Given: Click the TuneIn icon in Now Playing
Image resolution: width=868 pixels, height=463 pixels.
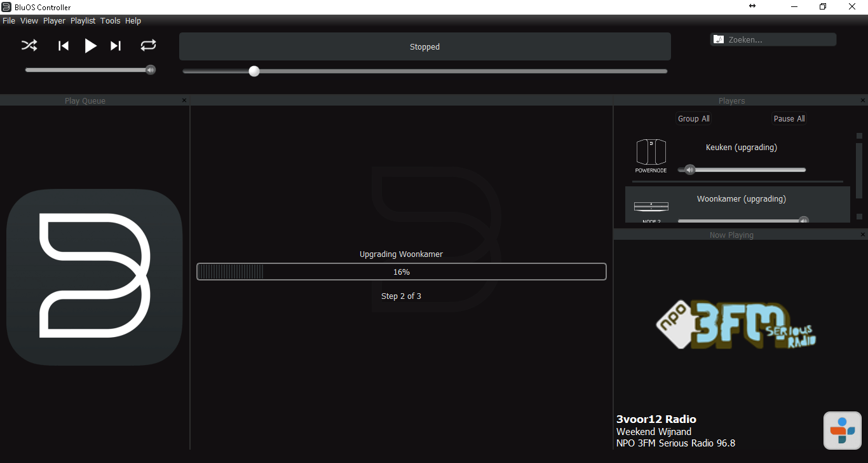Looking at the screenshot, I should tap(843, 431).
